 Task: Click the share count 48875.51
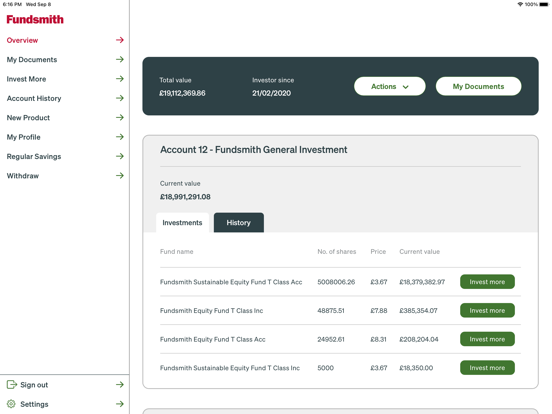click(331, 310)
